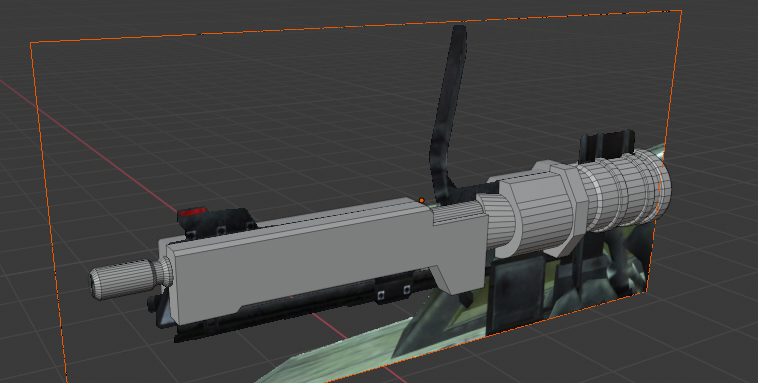Click the red front sight piece

[192, 212]
